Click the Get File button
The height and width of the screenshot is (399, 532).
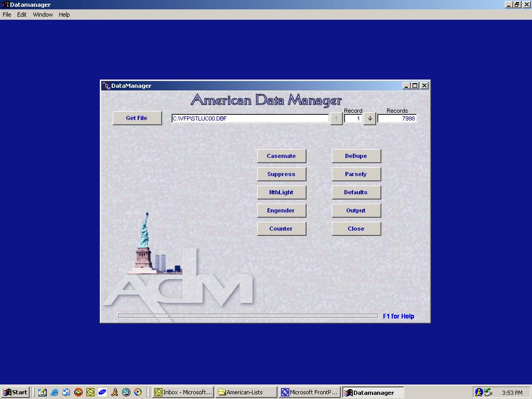pyautogui.click(x=137, y=118)
